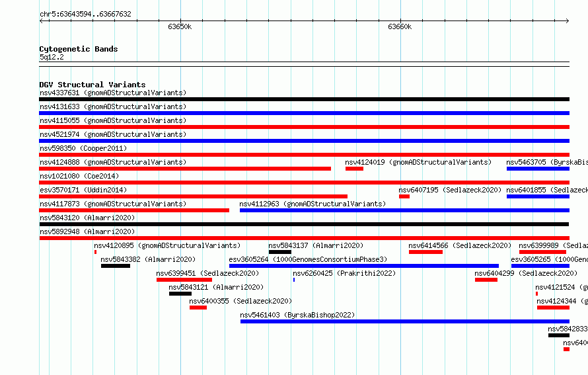This screenshot has width=588, height=375.
Task: Open the nsv6399989 red bar
Action: tap(542, 252)
